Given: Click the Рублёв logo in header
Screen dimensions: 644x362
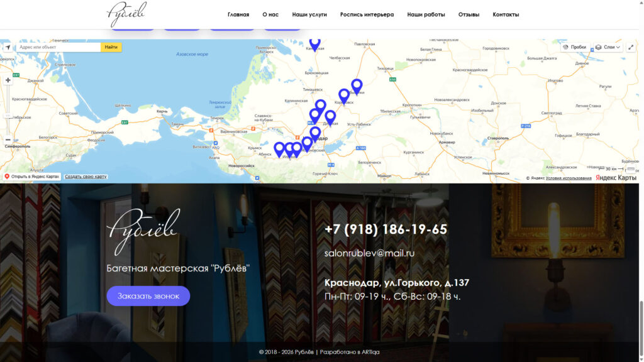Looking at the screenshot, I should tap(126, 14).
